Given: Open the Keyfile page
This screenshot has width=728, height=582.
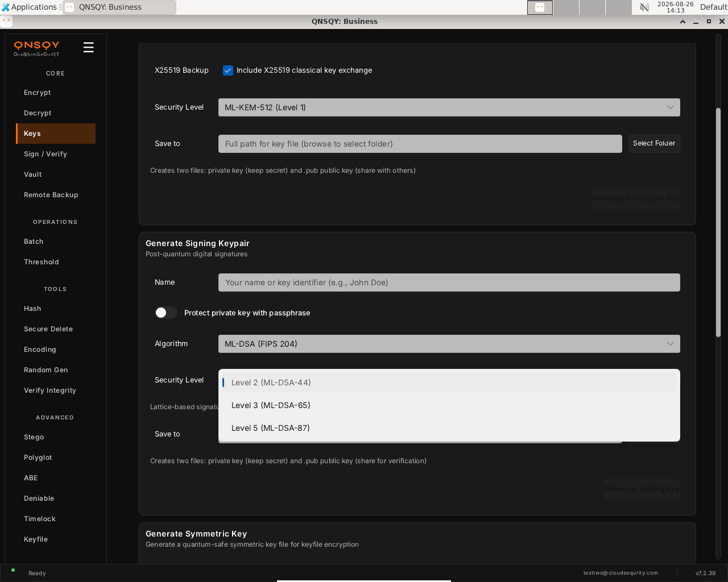Looking at the screenshot, I should [x=56, y=539].
